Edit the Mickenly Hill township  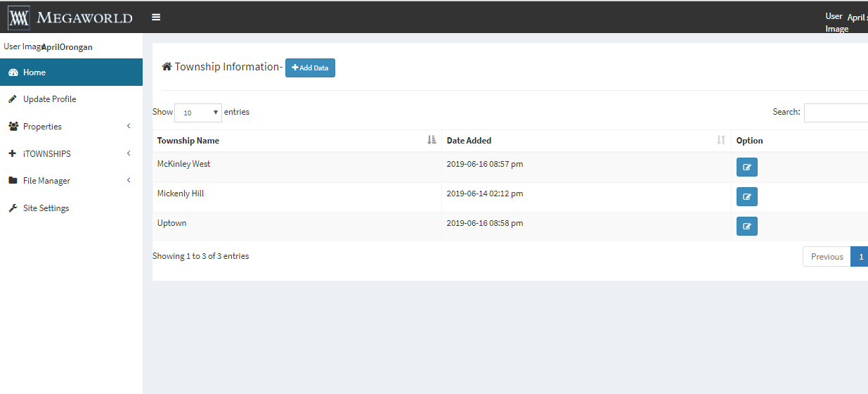coord(747,197)
